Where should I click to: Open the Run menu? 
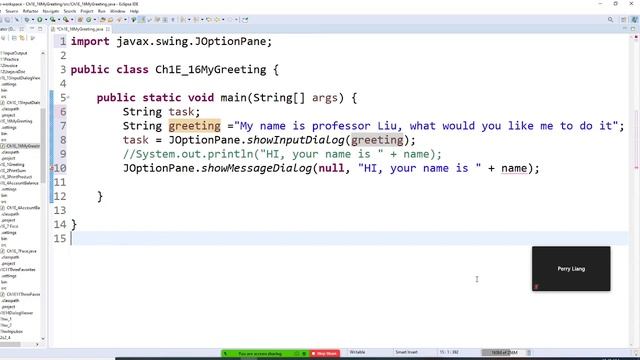click(x=102, y=11)
